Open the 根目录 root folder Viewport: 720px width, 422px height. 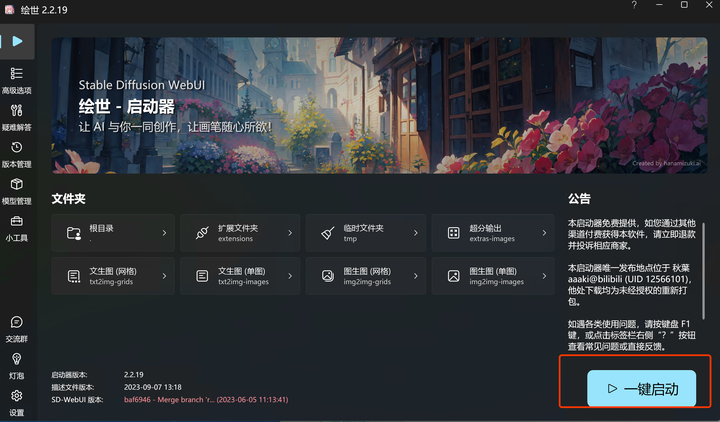[113, 233]
